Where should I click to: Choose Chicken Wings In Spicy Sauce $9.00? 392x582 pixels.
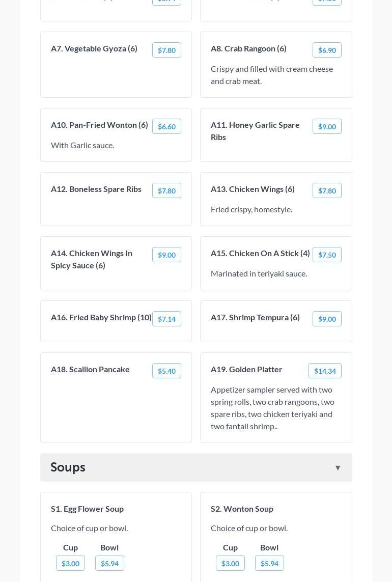point(166,255)
